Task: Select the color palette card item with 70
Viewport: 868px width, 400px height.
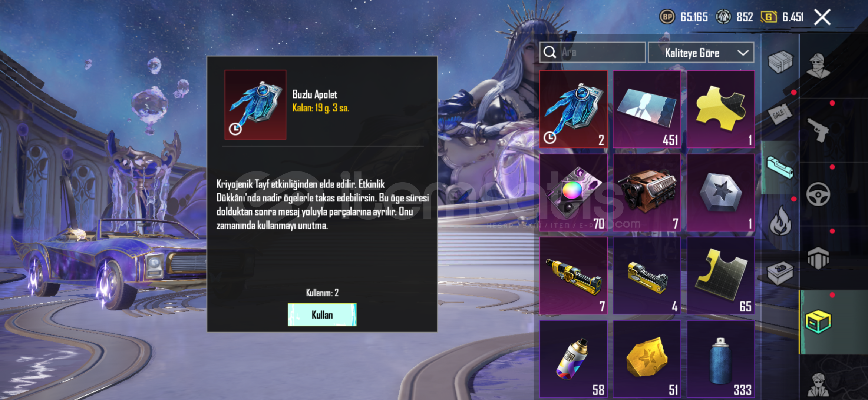Action: click(x=573, y=193)
